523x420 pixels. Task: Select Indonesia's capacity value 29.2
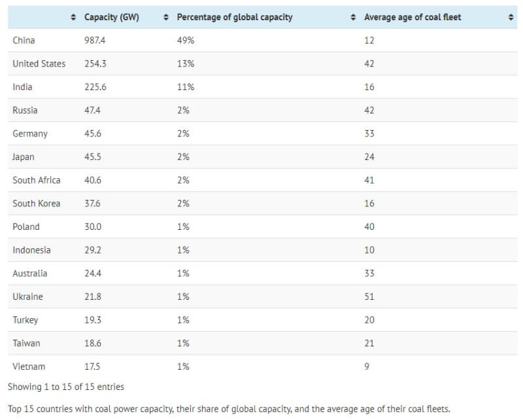pyautogui.click(x=93, y=250)
